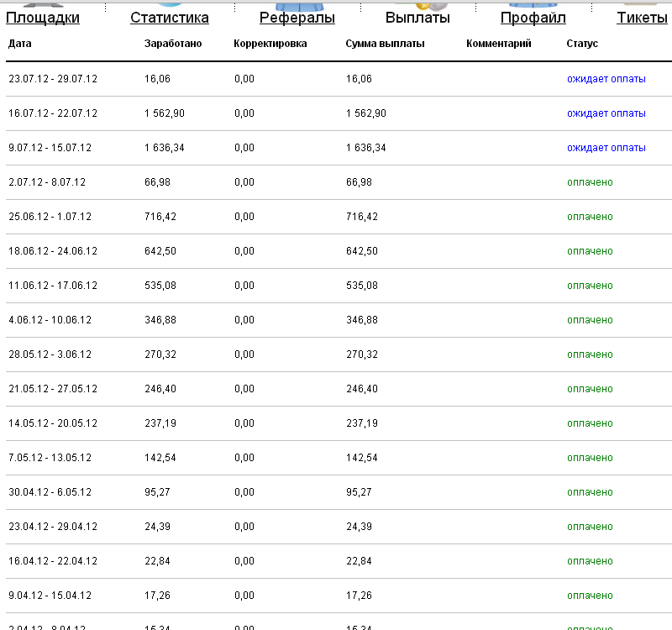Screen dimensions: 672x630
Task: Click payout sum 270,32
Action: pyautogui.click(x=362, y=354)
